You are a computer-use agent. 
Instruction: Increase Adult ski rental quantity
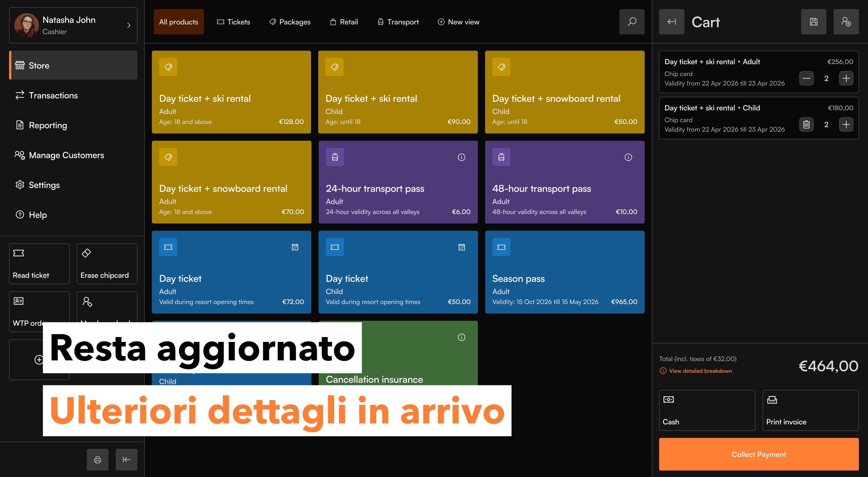coord(846,79)
